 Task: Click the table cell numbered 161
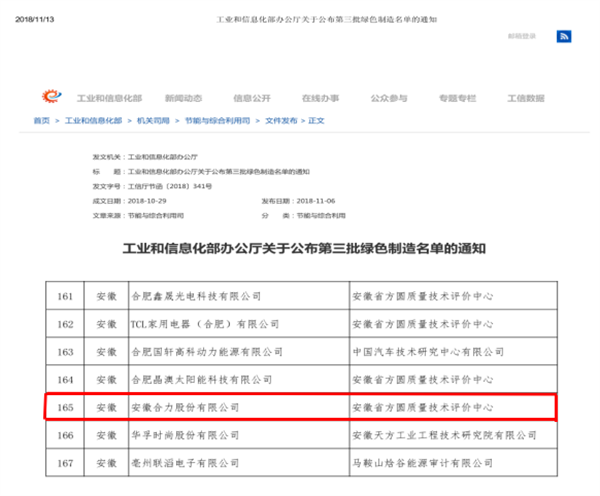[65, 296]
